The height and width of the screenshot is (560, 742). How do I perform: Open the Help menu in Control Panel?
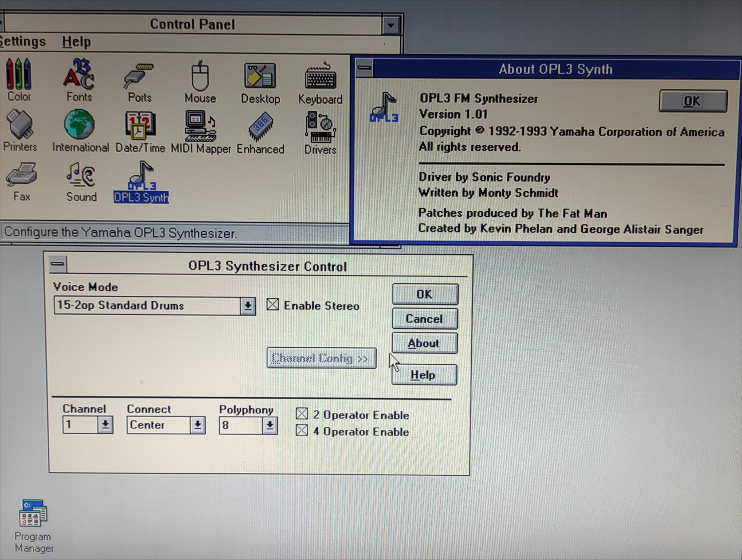tap(76, 42)
